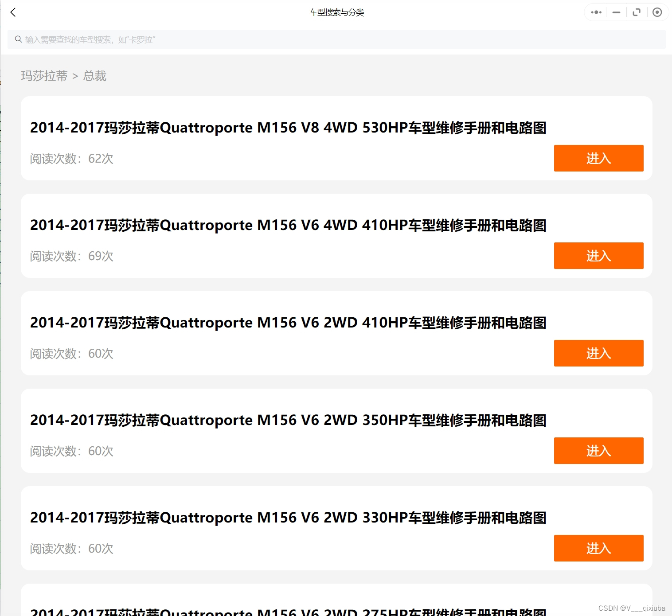The width and height of the screenshot is (672, 616).
Task: Select the 62次 read count text
Action: [101, 159]
